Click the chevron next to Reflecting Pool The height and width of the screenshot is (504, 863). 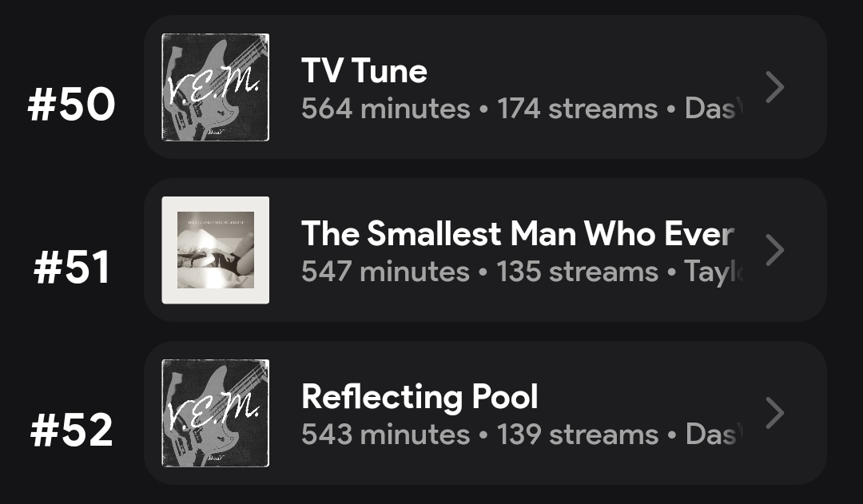pyautogui.click(x=774, y=414)
